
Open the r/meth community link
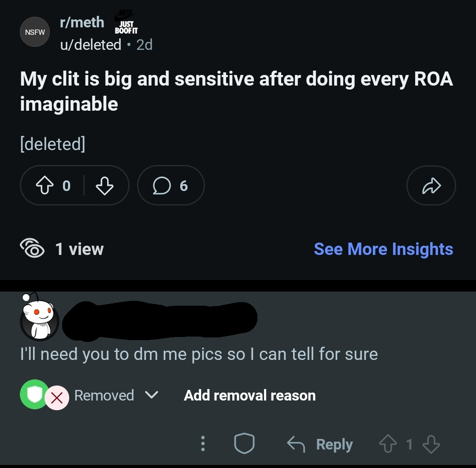(x=82, y=22)
